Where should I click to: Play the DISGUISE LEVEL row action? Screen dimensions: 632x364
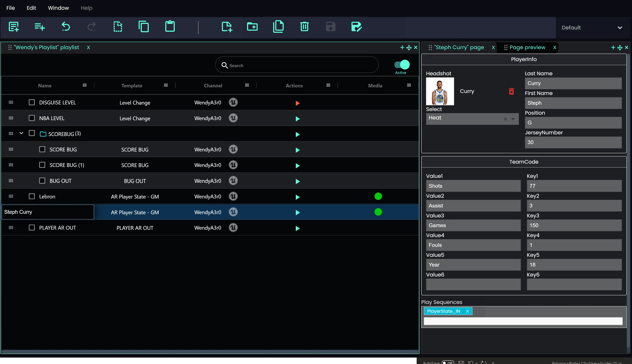pyautogui.click(x=297, y=103)
